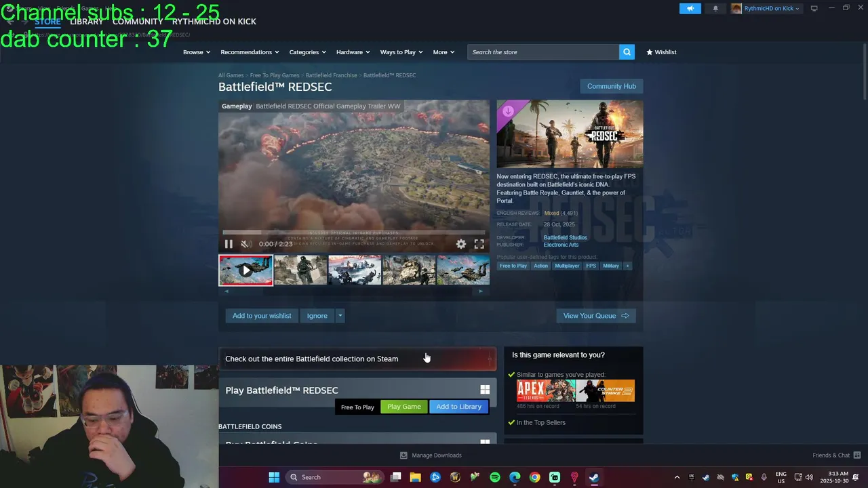Select the second screenshot thumbnail
868x488 pixels.
coord(300,270)
